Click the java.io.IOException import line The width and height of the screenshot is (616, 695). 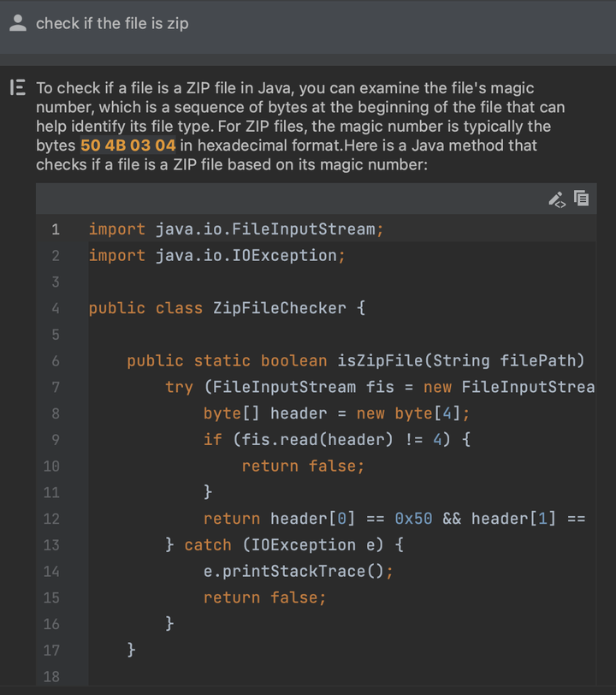[217, 256]
